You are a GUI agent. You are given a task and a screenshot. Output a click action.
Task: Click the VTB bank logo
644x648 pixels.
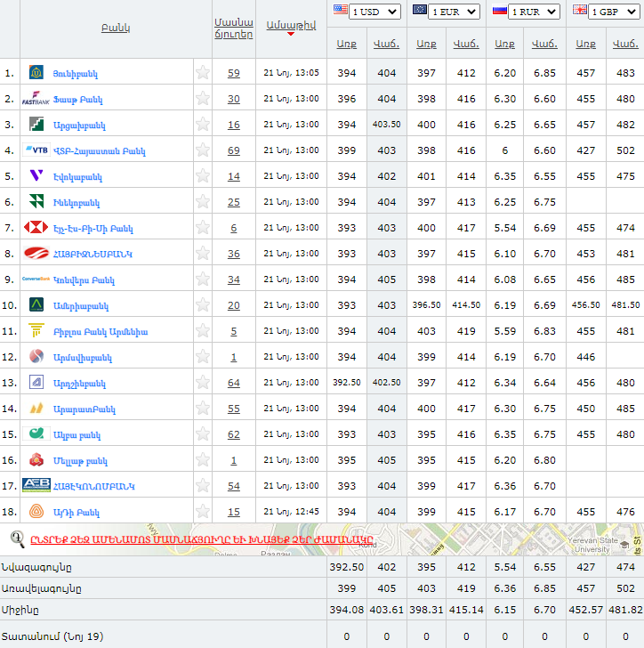tap(36, 150)
